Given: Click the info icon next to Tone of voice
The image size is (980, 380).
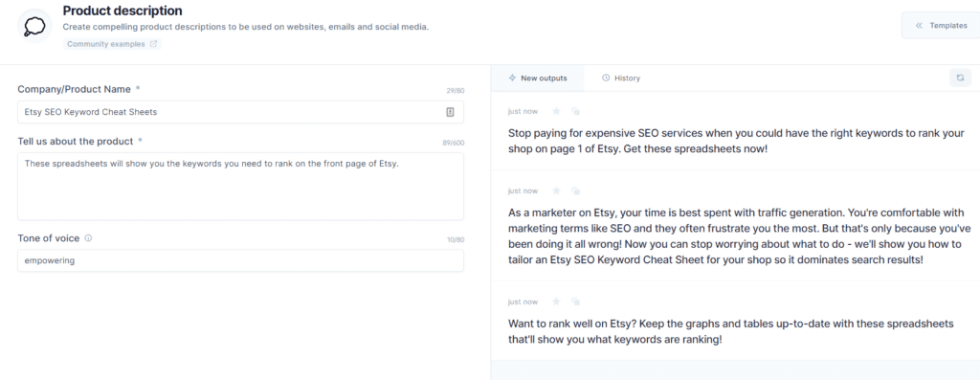Looking at the screenshot, I should click(x=88, y=238).
